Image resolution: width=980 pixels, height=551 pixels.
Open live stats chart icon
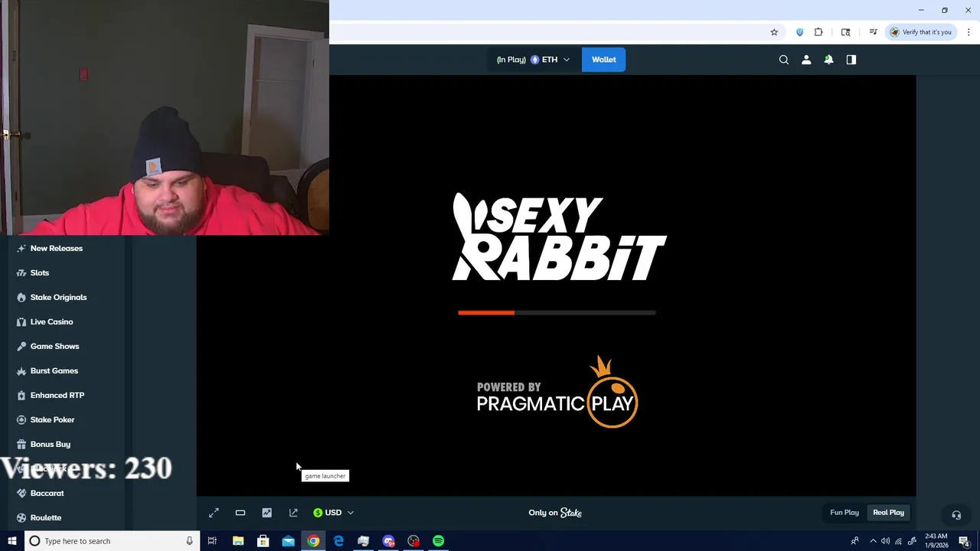coord(266,513)
